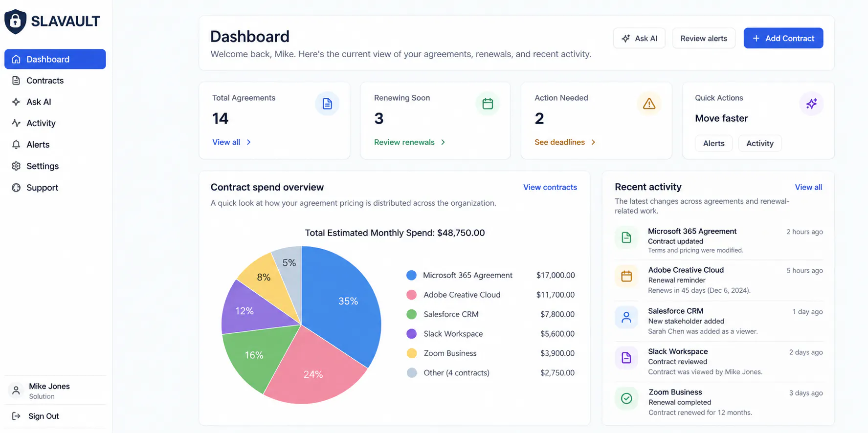The width and height of the screenshot is (868, 433).
Task: Click the person icon beside Salesforce CRM activity
Action: (x=626, y=317)
